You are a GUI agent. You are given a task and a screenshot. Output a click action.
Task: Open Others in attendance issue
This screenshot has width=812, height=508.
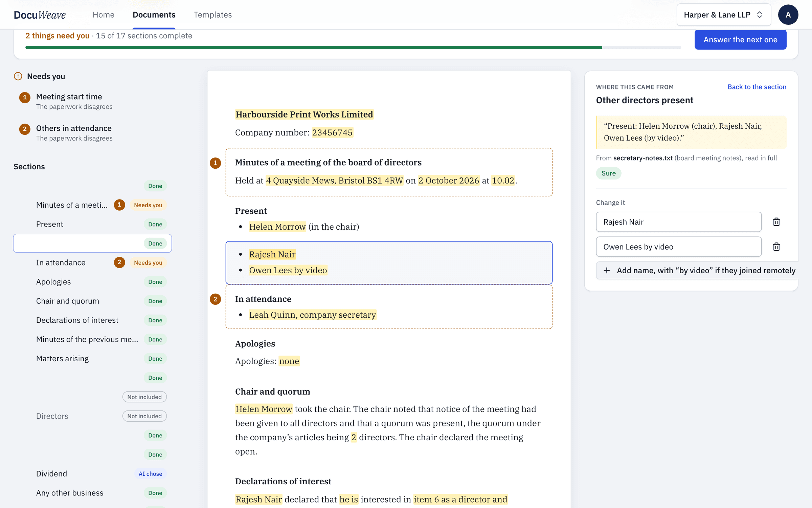point(92,133)
